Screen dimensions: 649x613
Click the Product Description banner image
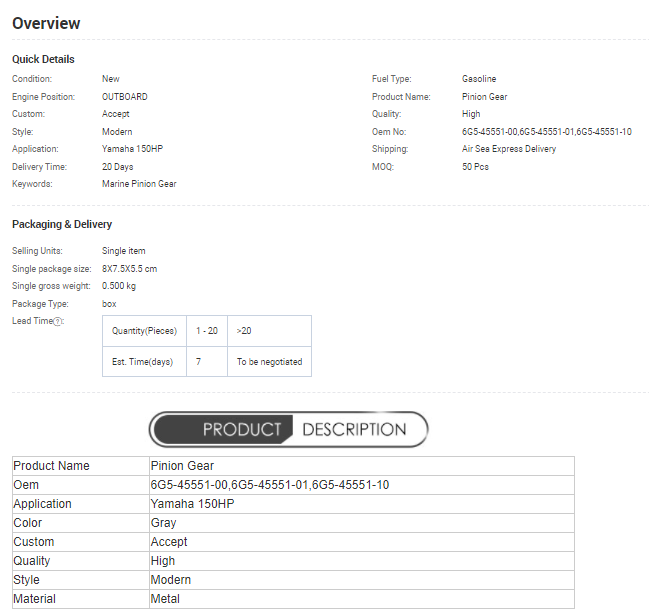[288, 429]
